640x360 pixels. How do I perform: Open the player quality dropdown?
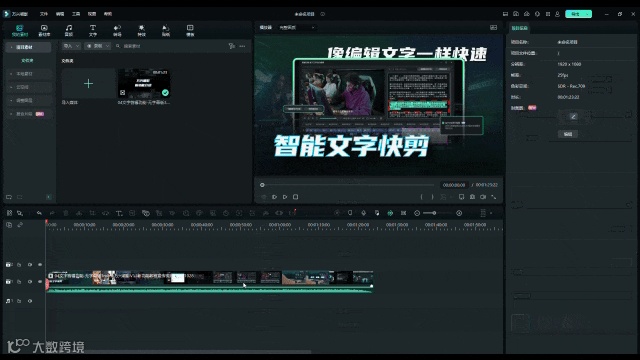(297, 27)
